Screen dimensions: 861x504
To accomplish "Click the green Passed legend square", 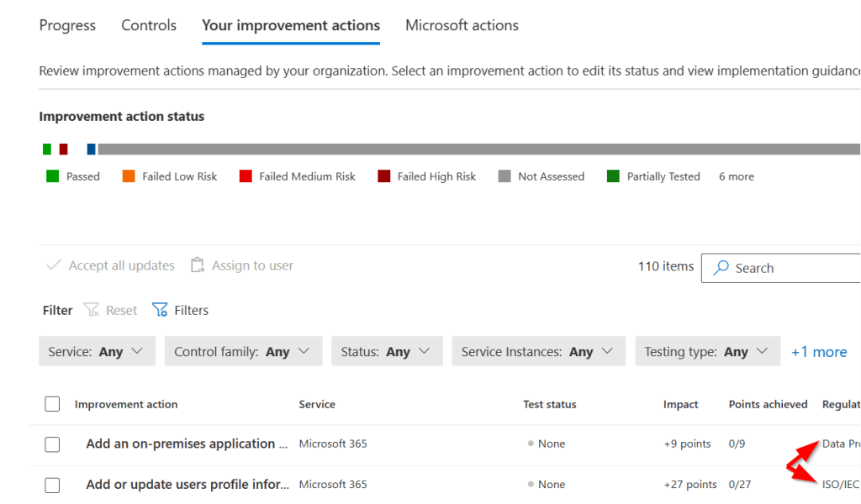I will click(x=52, y=176).
